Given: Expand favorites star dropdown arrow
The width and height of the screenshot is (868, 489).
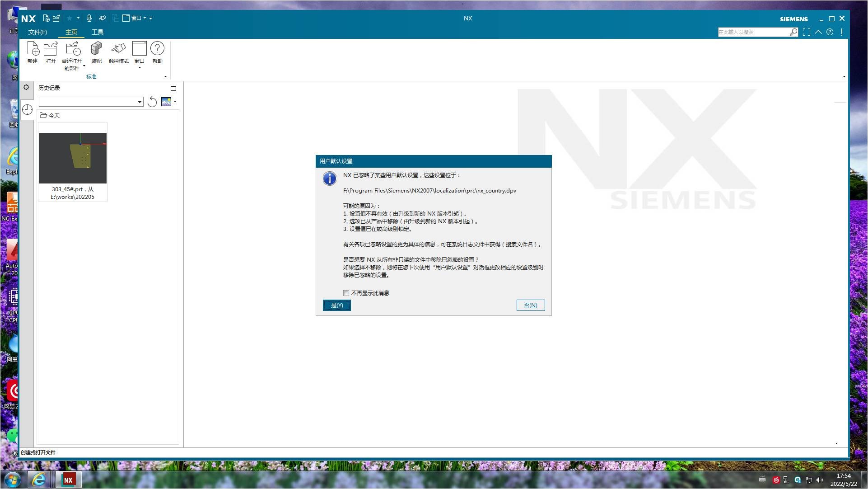Looking at the screenshot, I should click(x=78, y=18).
